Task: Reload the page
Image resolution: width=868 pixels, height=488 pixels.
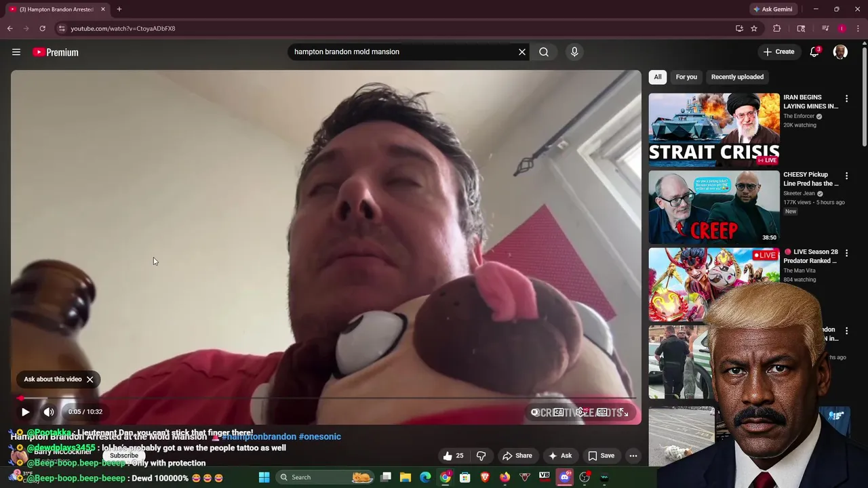Action: [x=42, y=28]
